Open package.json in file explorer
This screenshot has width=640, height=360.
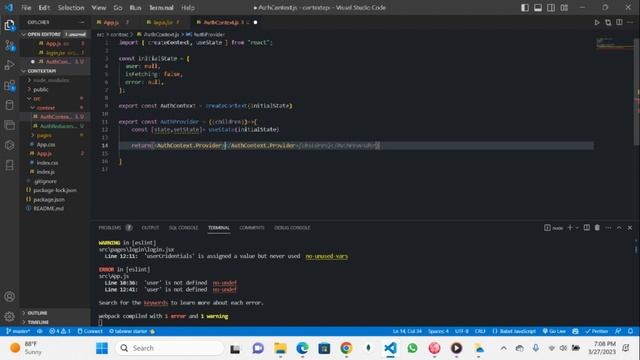pos(49,200)
